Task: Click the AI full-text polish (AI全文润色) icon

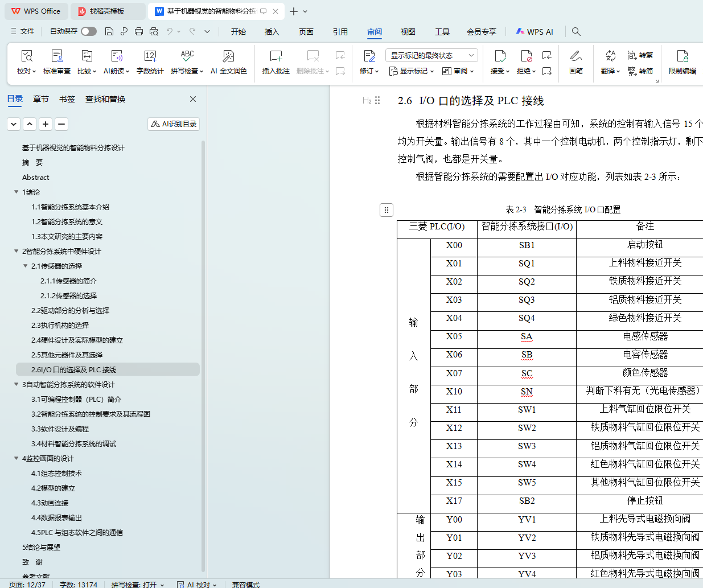Action: pyautogui.click(x=228, y=56)
